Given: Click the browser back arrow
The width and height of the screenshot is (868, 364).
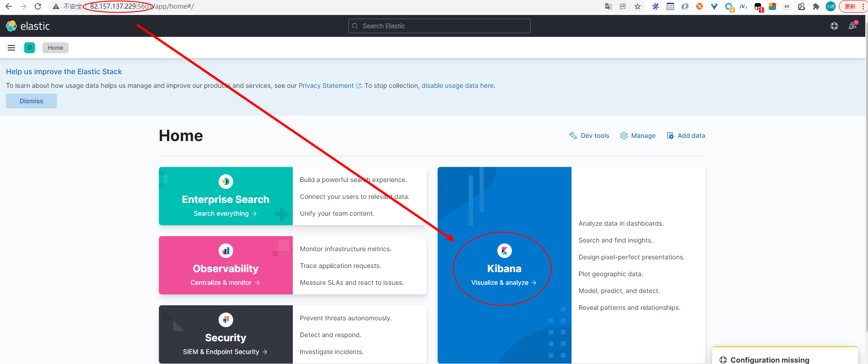Looking at the screenshot, I should tap(8, 6).
